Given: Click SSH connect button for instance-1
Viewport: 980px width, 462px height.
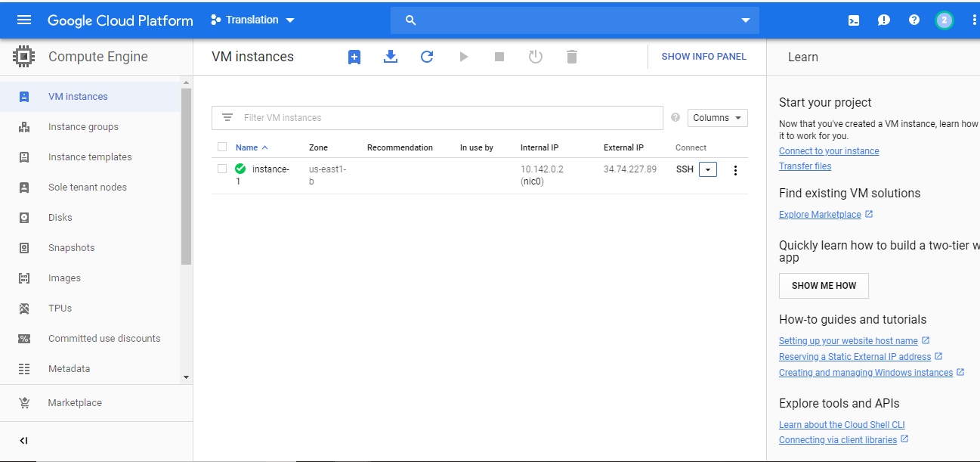Looking at the screenshot, I should click(x=685, y=169).
